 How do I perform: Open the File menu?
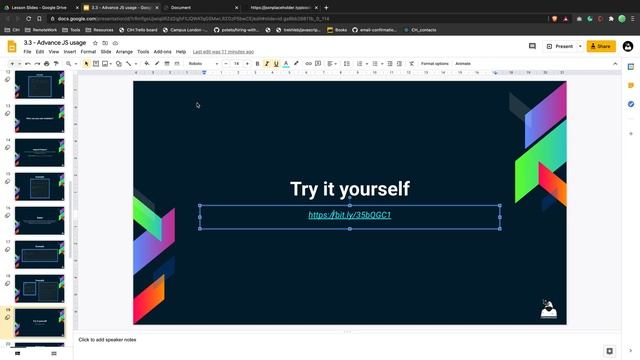27,52
